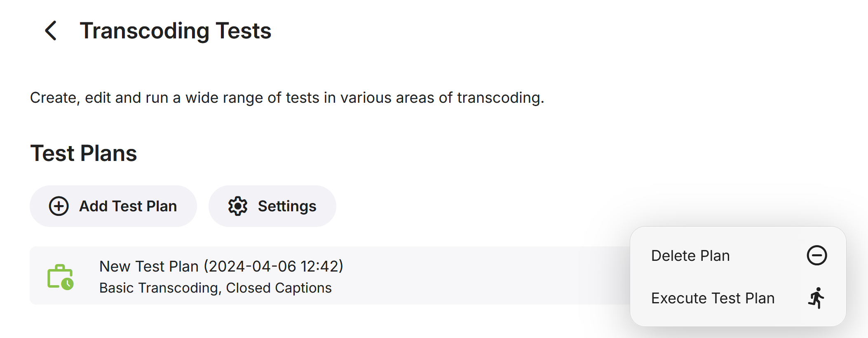
Task: Click the minus circle icon beside Delete Plan
Action: tap(817, 255)
